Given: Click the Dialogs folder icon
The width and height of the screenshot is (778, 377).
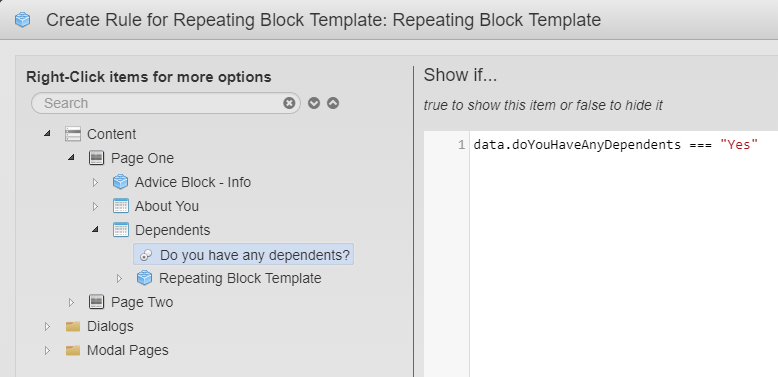Looking at the screenshot, I should tap(73, 326).
